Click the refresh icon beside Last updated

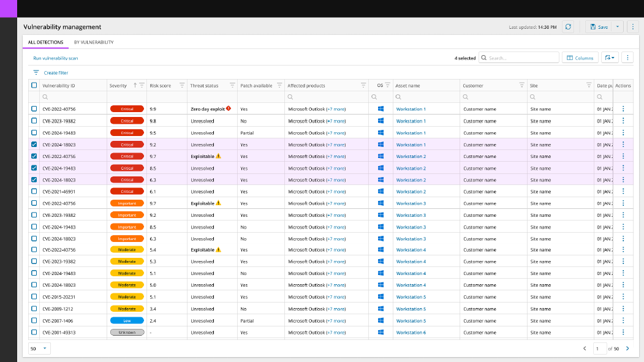(x=569, y=27)
